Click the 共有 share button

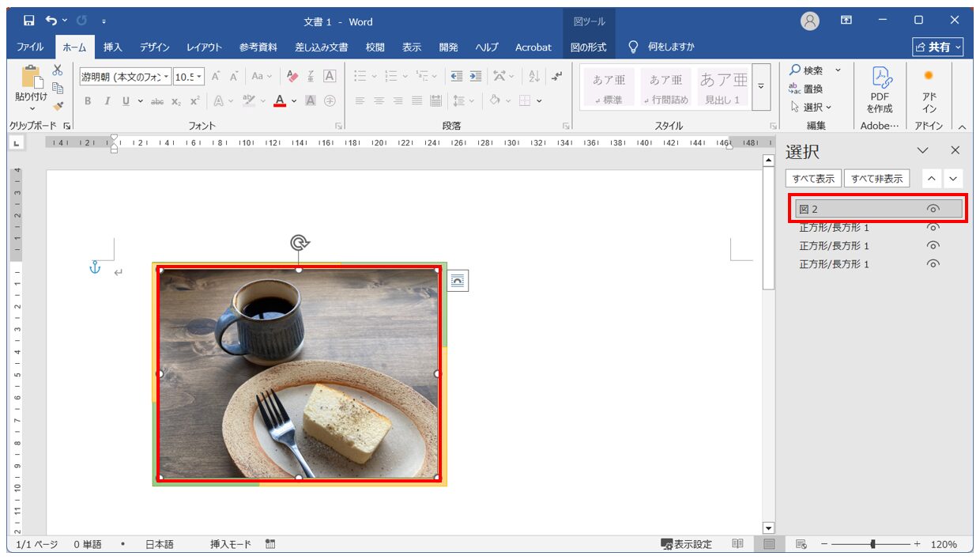tap(938, 47)
